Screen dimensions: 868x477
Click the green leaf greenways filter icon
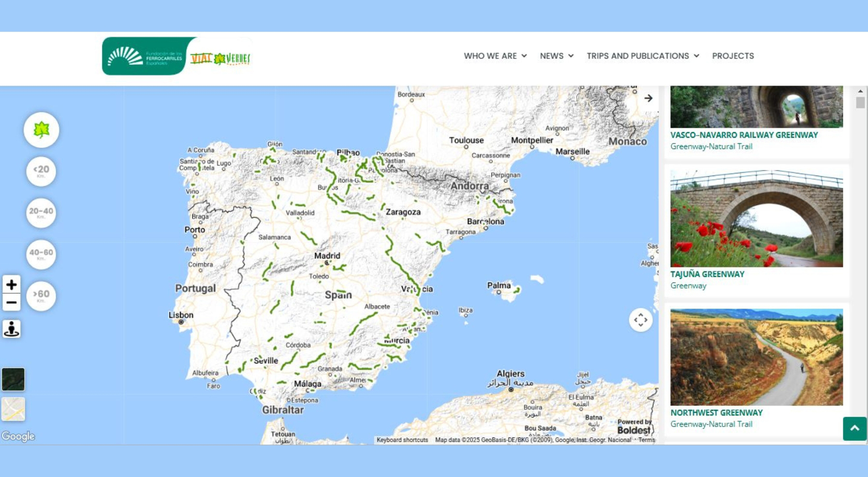42,130
